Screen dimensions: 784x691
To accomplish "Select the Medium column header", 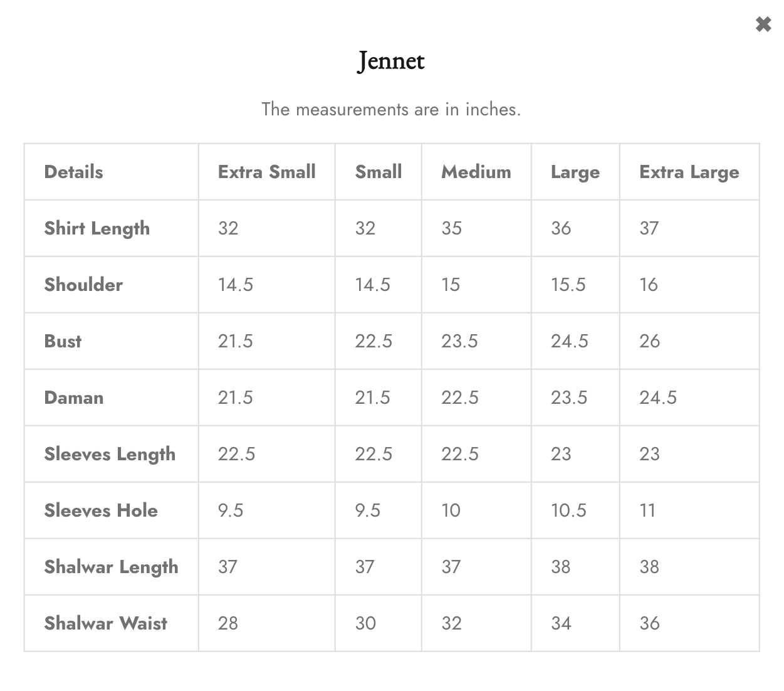I will pos(476,172).
